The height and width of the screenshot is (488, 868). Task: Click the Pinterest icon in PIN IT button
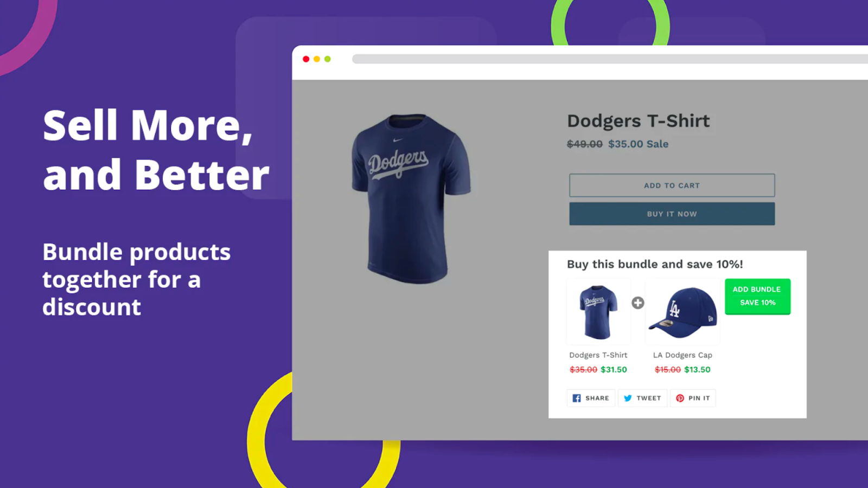(x=680, y=398)
